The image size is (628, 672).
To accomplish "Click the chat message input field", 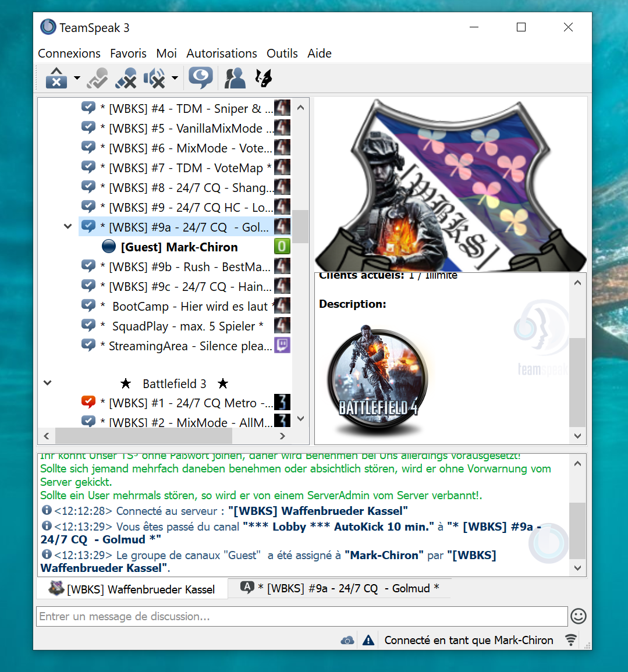I will (x=301, y=616).
